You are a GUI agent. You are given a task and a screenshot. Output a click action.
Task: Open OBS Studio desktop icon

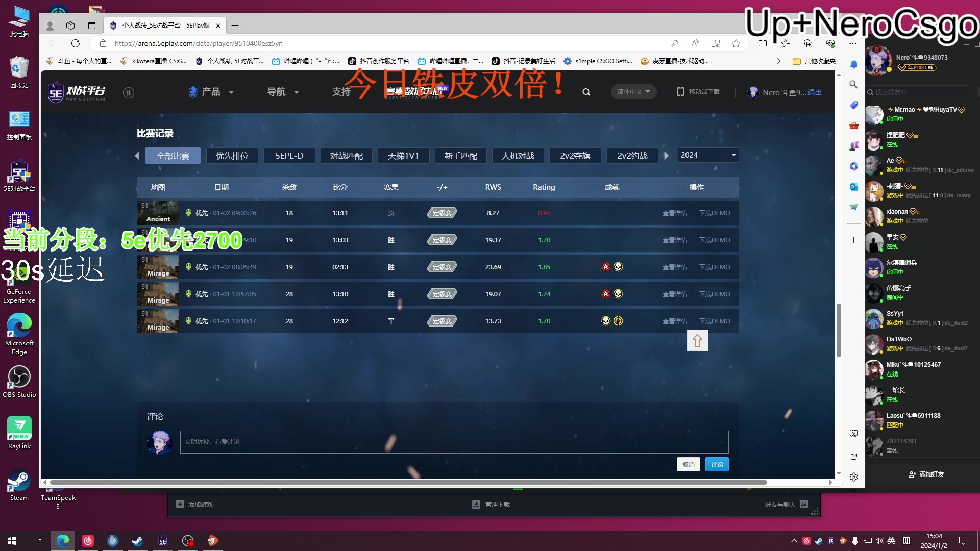click(x=19, y=382)
